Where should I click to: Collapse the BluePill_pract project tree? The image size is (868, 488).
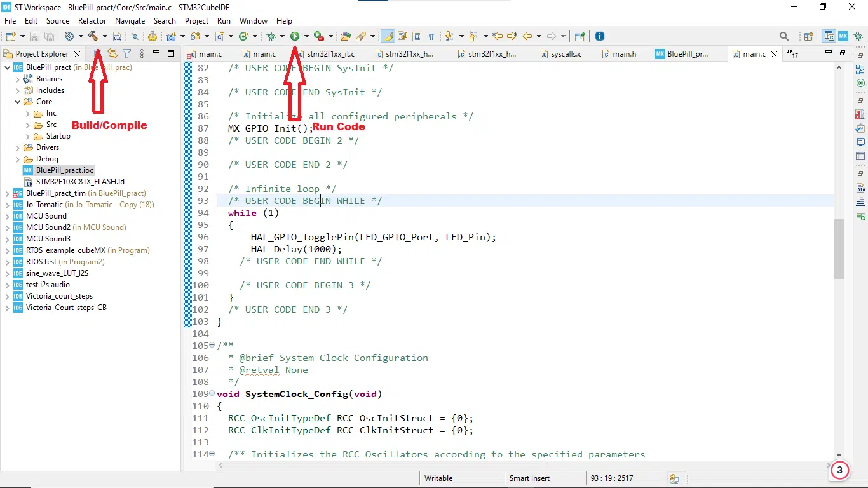[x=8, y=67]
